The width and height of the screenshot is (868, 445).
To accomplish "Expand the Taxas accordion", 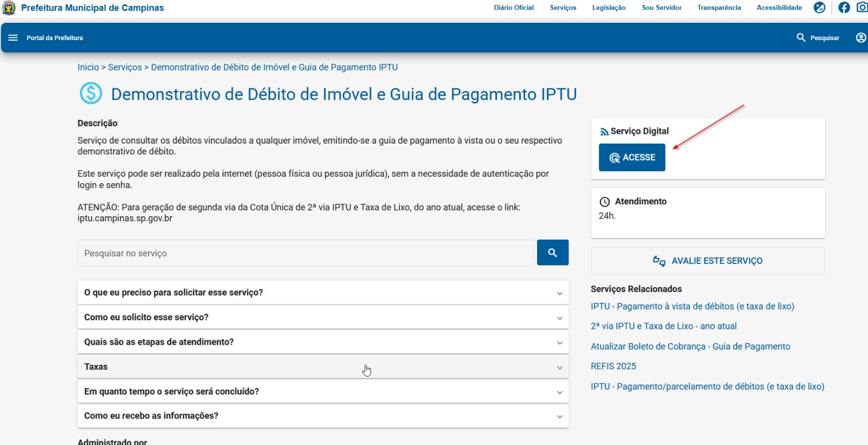I will (x=323, y=367).
